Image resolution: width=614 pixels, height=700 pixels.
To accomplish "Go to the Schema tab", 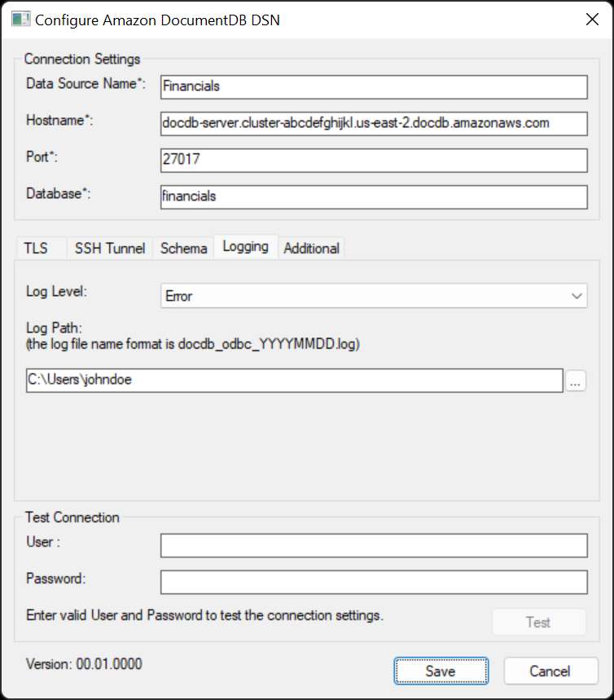I will (x=183, y=249).
